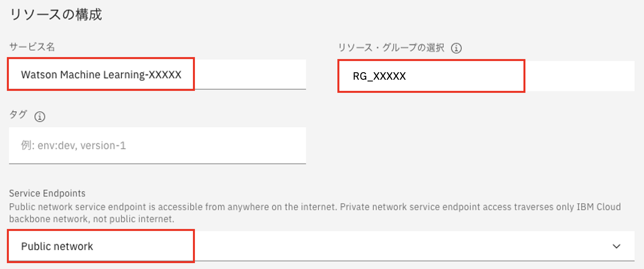Click the Public network selected value

(x=57, y=246)
